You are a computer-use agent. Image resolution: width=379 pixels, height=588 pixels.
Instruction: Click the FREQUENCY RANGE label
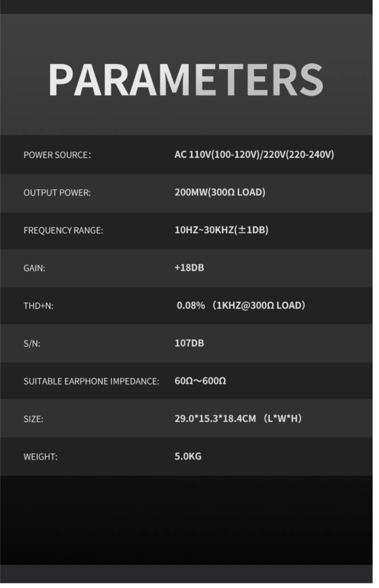tap(63, 231)
